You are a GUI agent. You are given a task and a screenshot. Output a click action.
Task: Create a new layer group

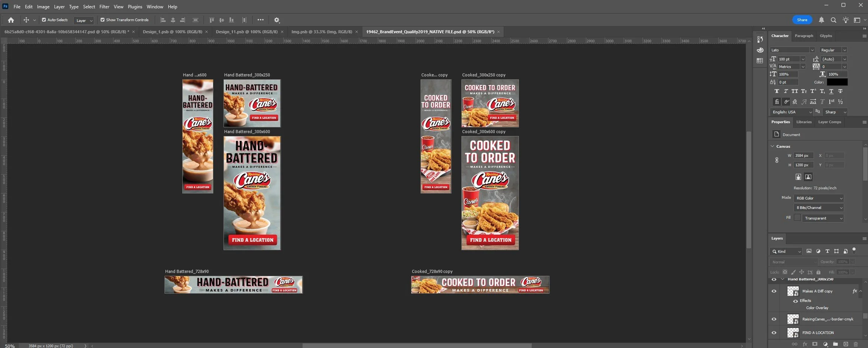tap(835, 344)
